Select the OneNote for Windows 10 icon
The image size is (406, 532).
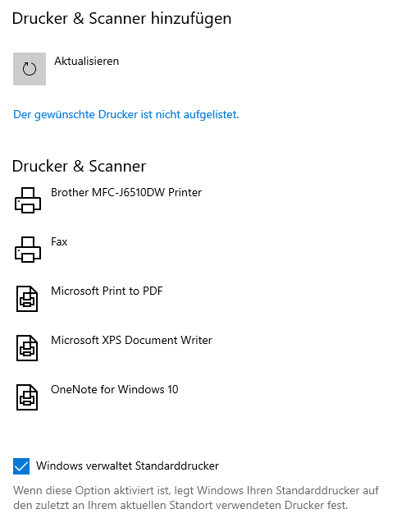27,397
